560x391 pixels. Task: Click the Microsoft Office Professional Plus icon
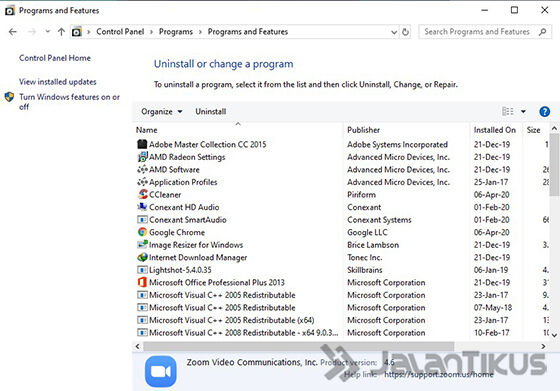pyautogui.click(x=142, y=282)
